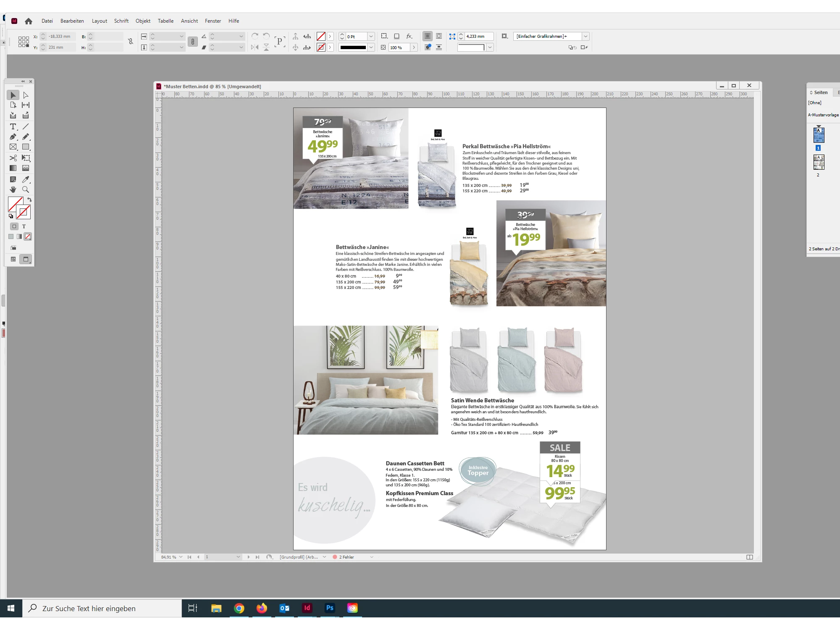Select the Zoom tool

point(26,189)
